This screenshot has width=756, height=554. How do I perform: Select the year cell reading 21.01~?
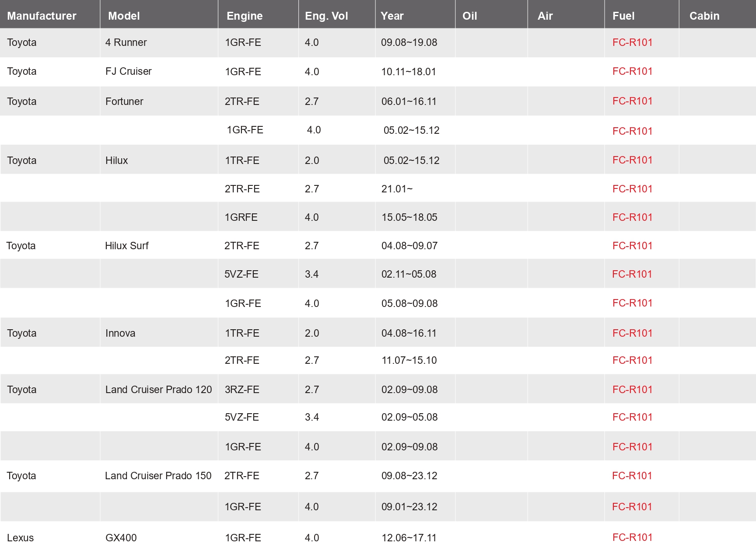(x=397, y=189)
